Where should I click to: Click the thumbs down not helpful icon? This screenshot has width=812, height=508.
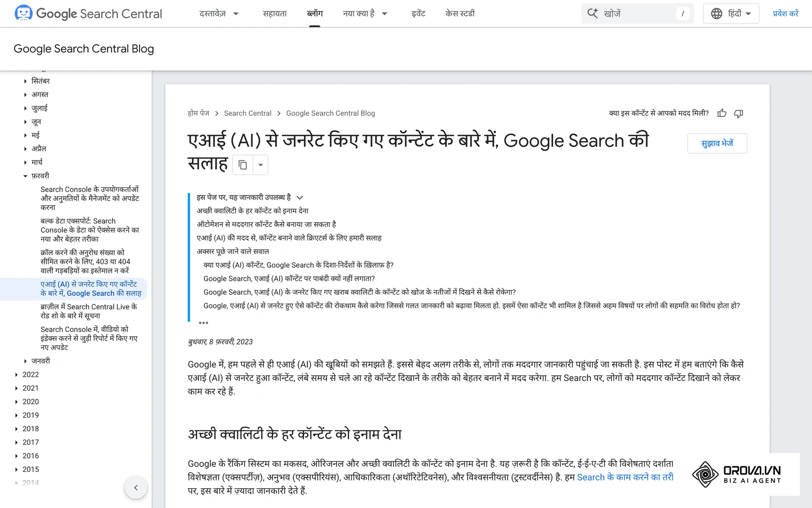739,113
